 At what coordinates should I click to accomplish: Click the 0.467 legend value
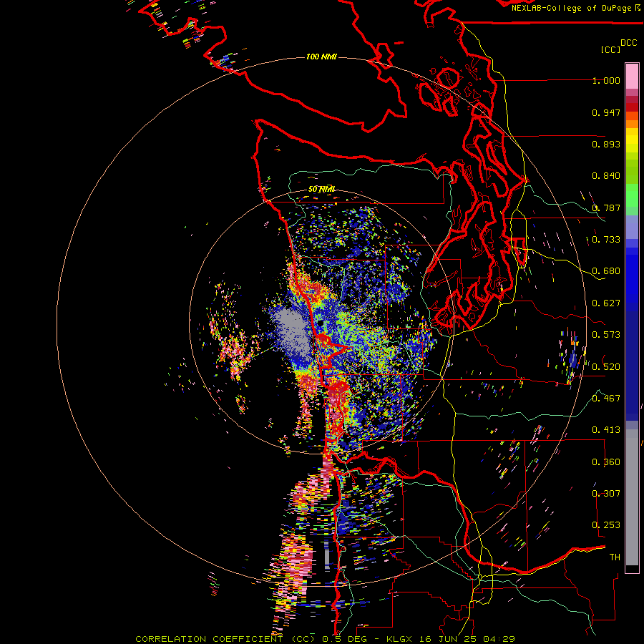(606, 399)
